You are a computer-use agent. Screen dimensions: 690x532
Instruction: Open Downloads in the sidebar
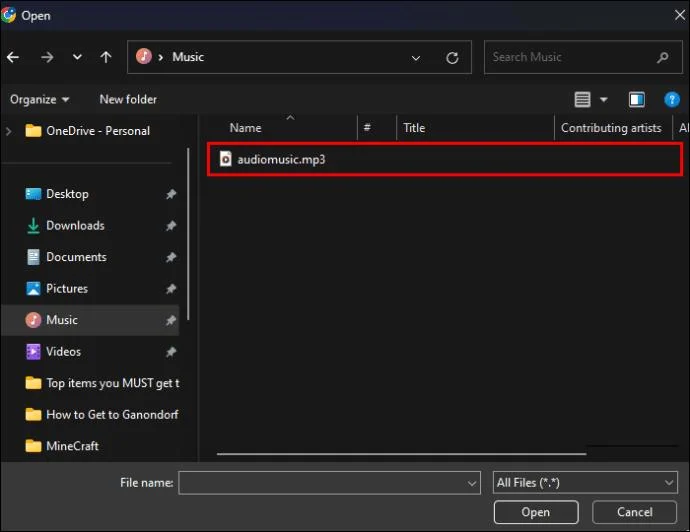click(65, 226)
